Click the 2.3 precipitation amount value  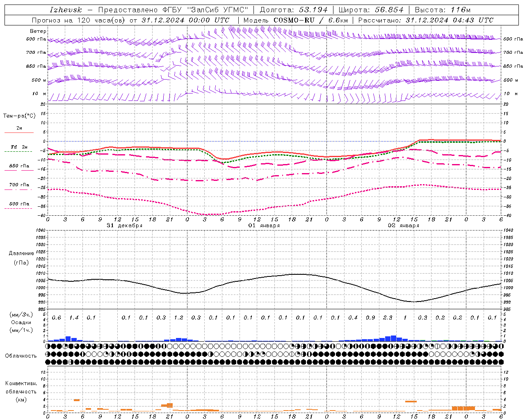point(388,317)
